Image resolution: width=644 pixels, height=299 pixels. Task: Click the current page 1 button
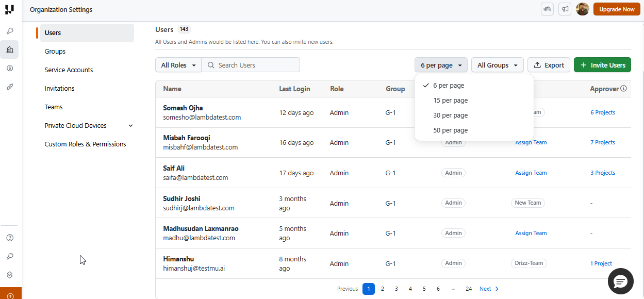click(x=369, y=289)
